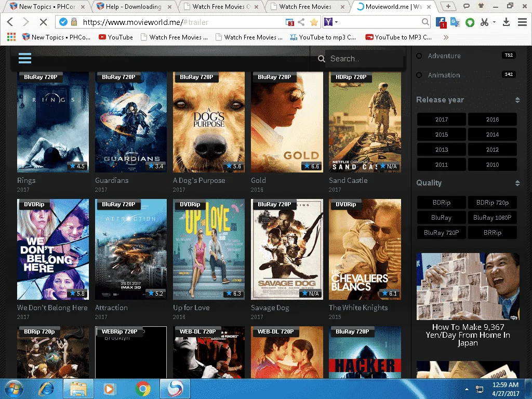Open the scissors screenshot tool icon
This screenshot has height=399, width=532.
coord(484,22)
